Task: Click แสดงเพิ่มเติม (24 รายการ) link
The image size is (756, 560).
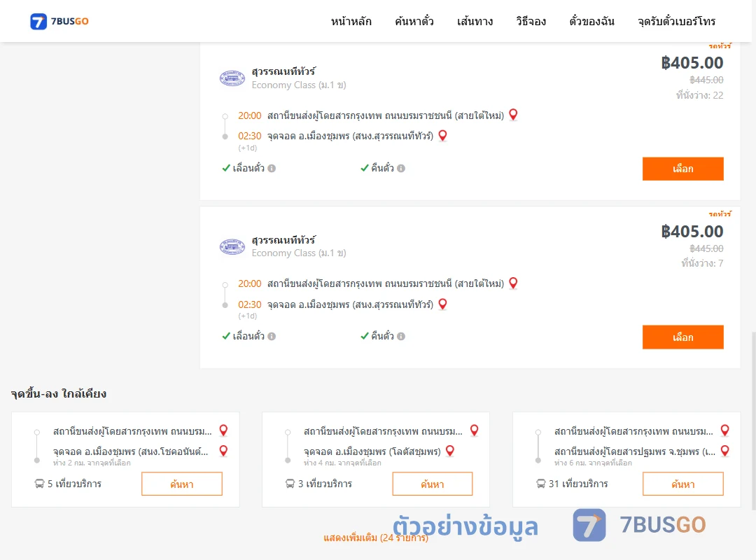Action: pyautogui.click(x=376, y=538)
